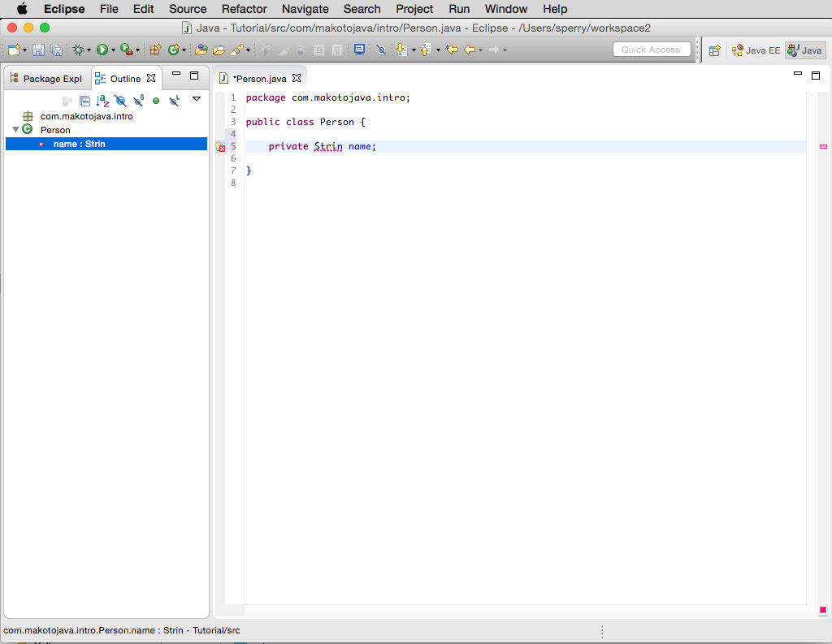Click the Run External Tools icon

pyautogui.click(x=126, y=50)
